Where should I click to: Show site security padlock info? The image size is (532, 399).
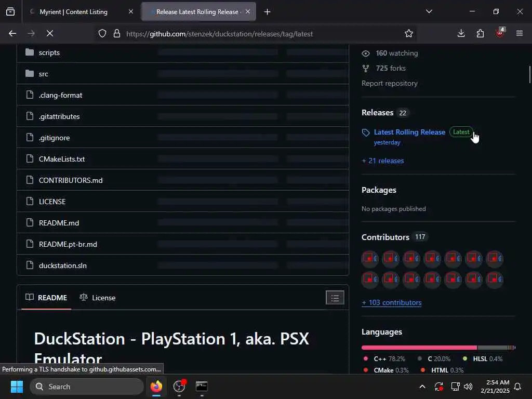click(117, 33)
